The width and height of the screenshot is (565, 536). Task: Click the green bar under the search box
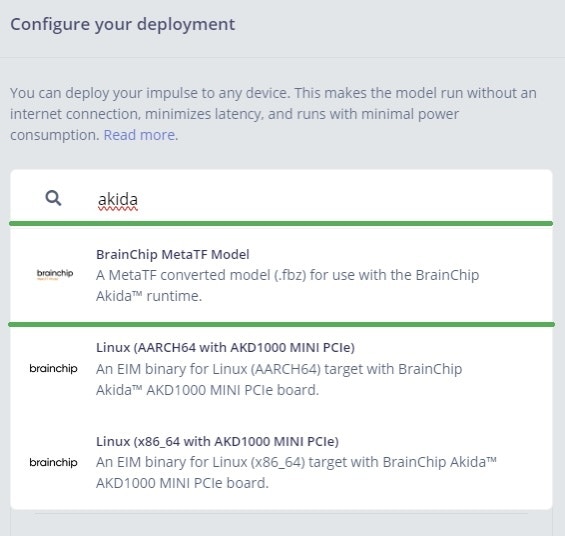281,224
